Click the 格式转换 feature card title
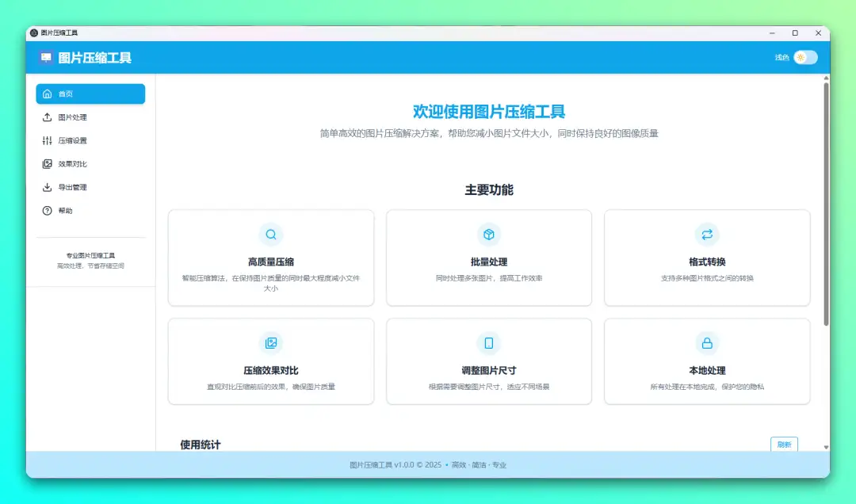856x504 pixels. [707, 262]
